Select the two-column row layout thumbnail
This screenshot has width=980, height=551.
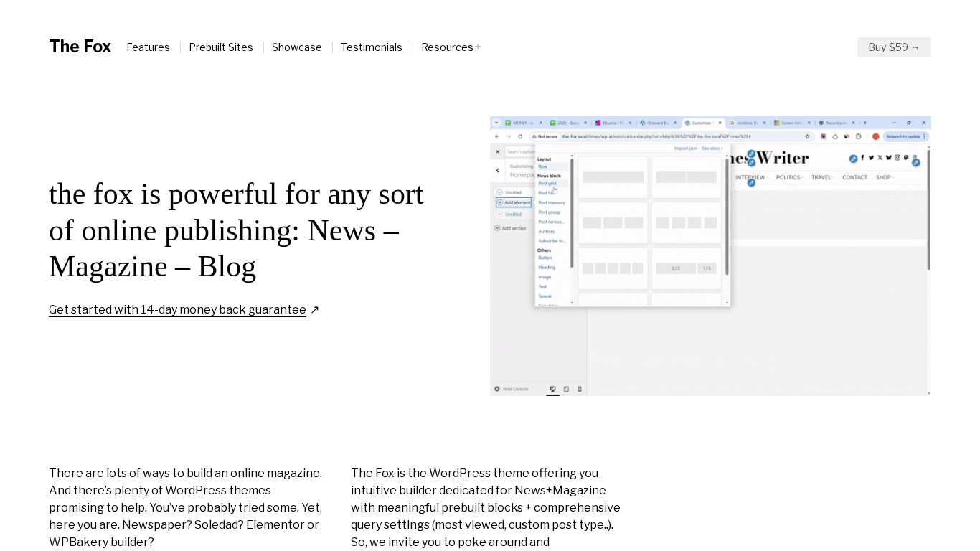[x=687, y=177]
